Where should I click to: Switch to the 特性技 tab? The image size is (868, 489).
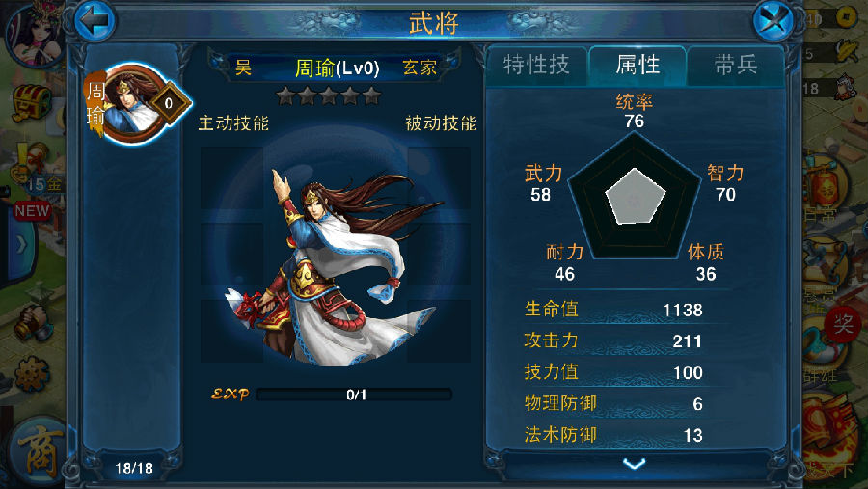pos(536,66)
